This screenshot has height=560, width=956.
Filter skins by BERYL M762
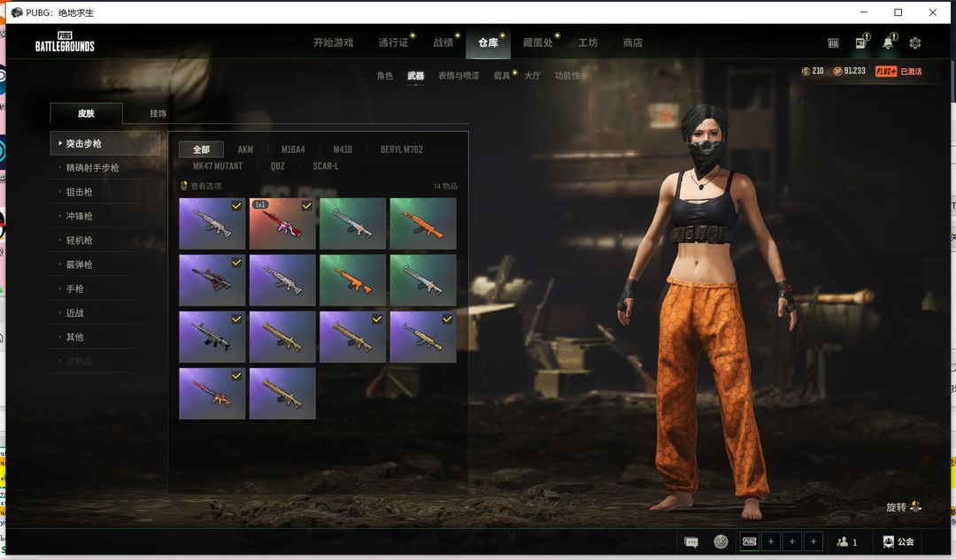[x=402, y=150]
